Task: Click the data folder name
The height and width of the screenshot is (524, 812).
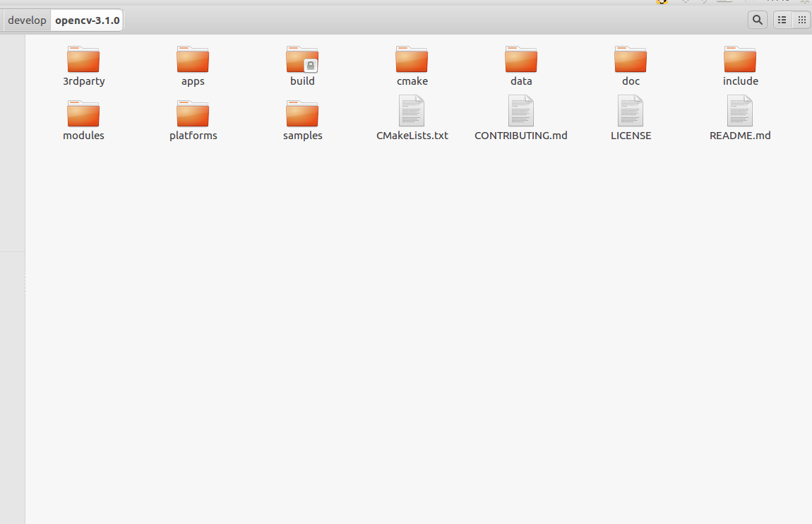Action: (521, 81)
